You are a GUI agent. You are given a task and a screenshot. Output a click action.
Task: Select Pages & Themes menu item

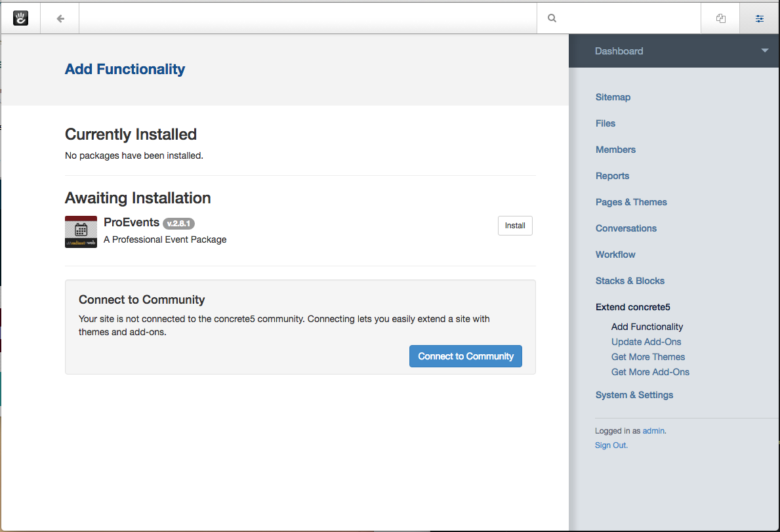[631, 202]
